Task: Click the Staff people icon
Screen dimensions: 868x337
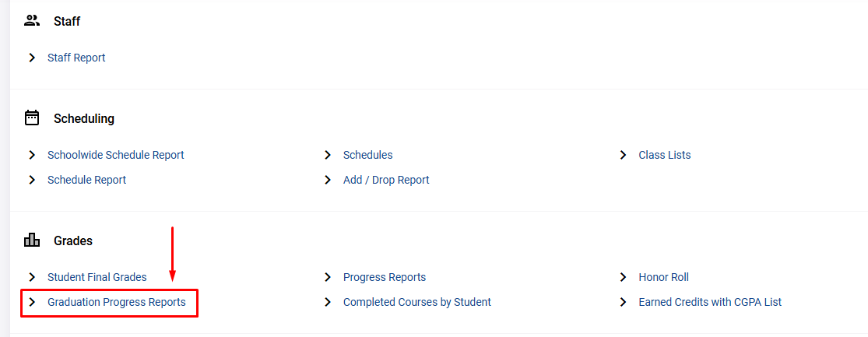Action: tap(32, 21)
